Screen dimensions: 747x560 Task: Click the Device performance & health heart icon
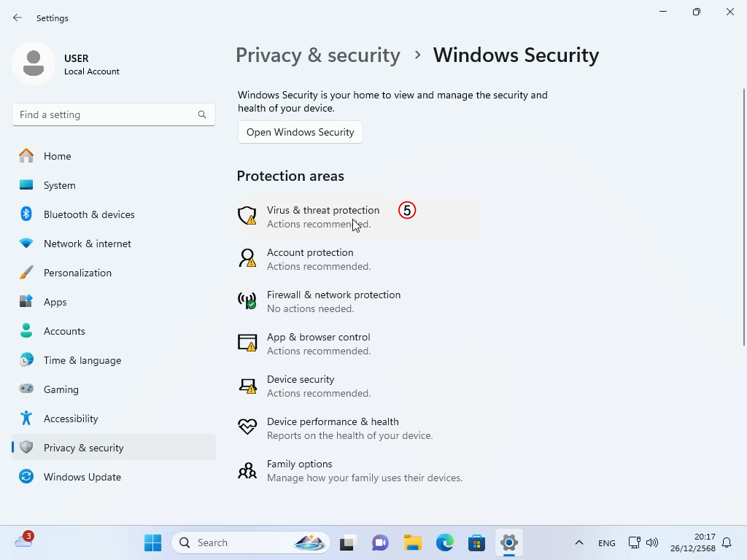247,427
